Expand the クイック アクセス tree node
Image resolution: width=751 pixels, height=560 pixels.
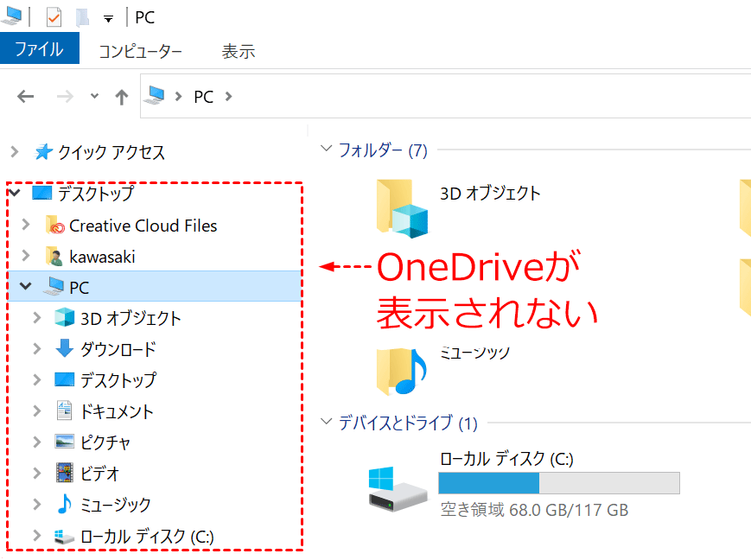(15, 152)
